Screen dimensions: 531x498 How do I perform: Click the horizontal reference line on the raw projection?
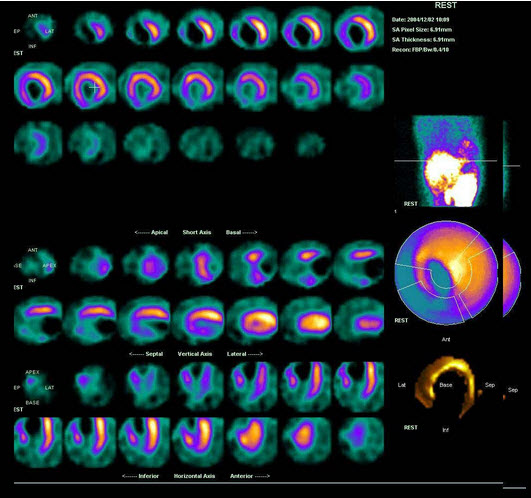point(446,161)
